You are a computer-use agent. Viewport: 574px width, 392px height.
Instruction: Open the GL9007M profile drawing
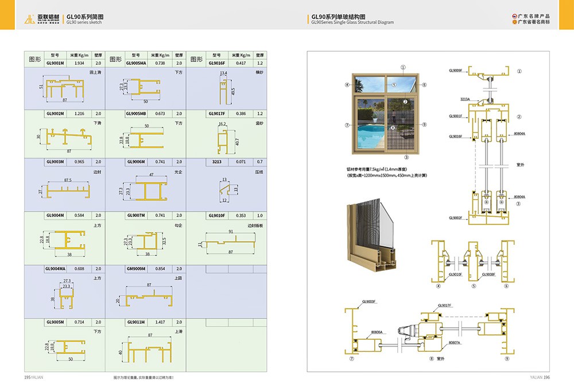coord(146,243)
